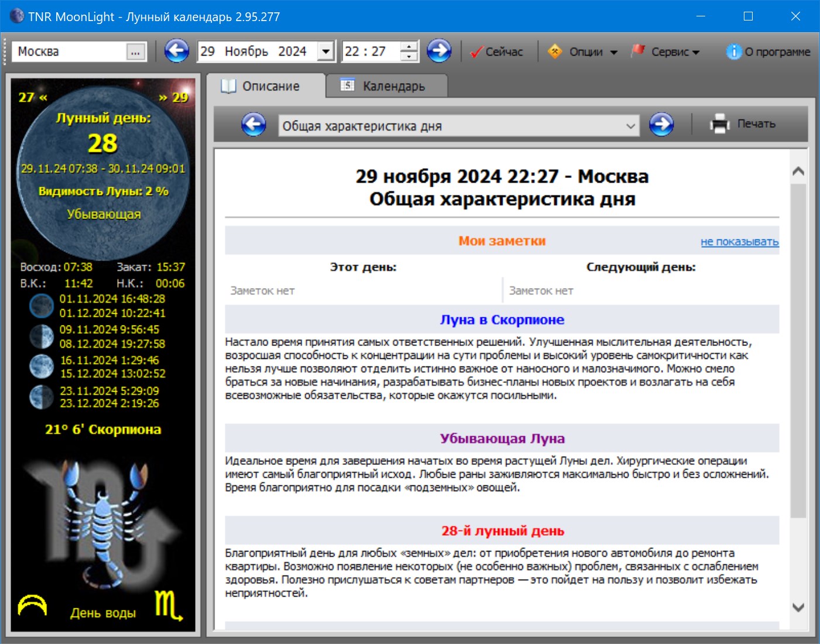Increase time with the up spinner
Screen dimensions: 820x644
click(x=409, y=46)
